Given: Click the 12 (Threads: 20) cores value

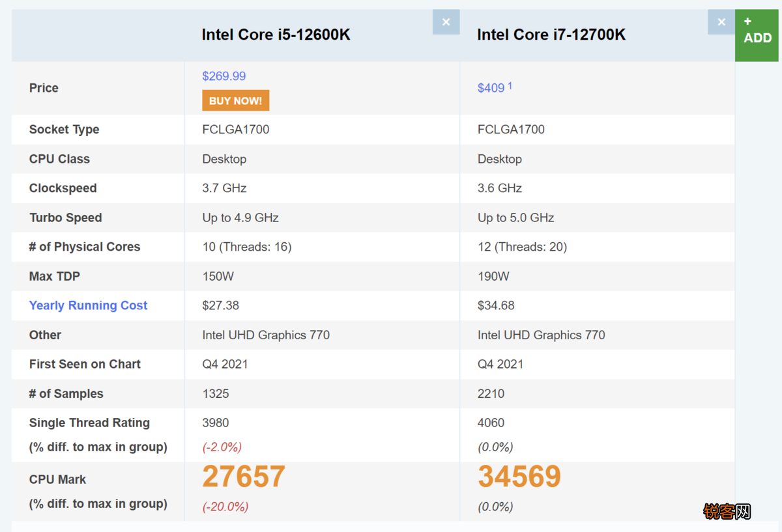Looking at the screenshot, I should click(523, 247).
